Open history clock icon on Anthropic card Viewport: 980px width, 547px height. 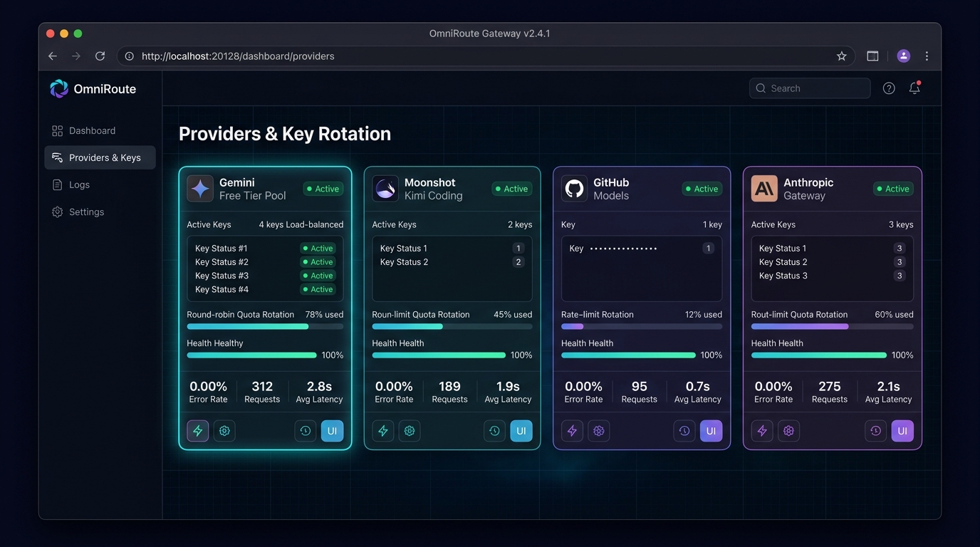coord(876,431)
